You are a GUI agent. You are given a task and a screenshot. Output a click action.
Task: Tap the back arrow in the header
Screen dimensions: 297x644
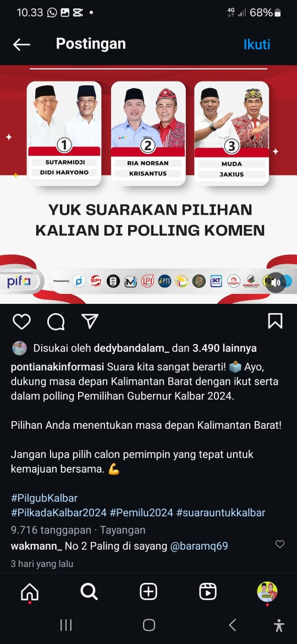click(x=21, y=45)
